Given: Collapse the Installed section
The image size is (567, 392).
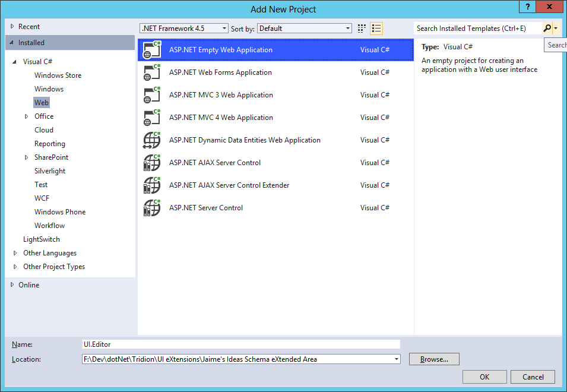Looking at the screenshot, I should pyautogui.click(x=11, y=43).
